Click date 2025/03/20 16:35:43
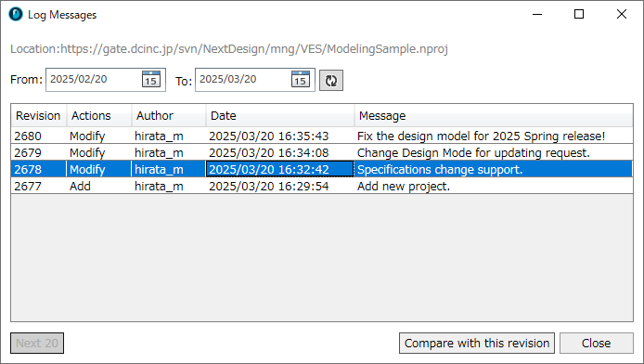This screenshot has width=644, height=364. (268, 136)
